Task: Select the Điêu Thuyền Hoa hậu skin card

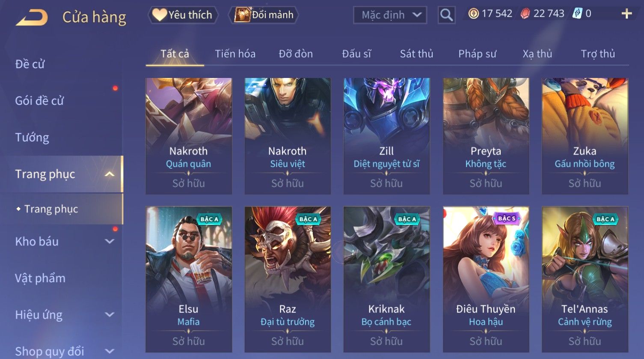Action: [486, 279]
